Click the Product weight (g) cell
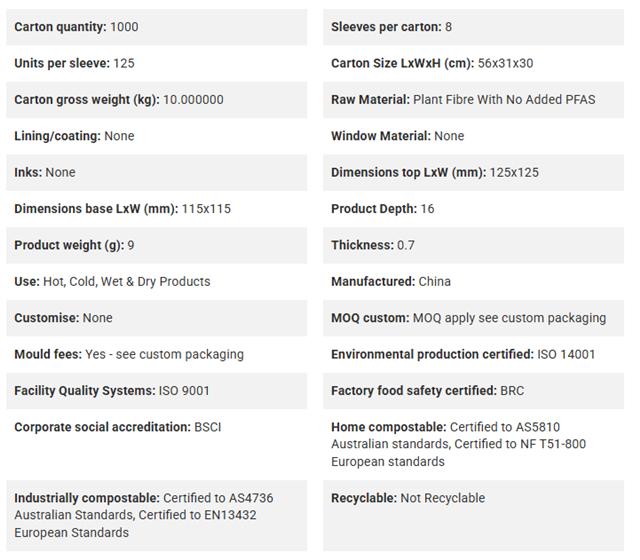This screenshot has height=560, width=640. click(157, 245)
